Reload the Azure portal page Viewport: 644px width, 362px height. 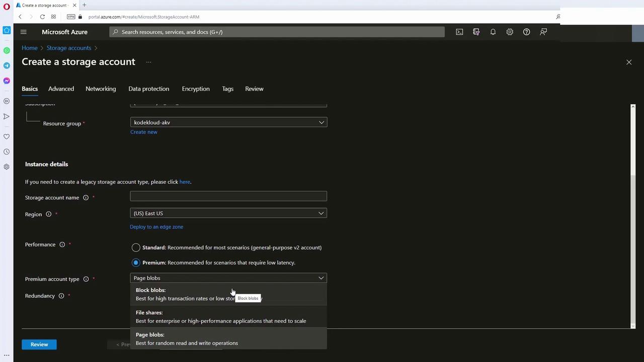click(x=42, y=17)
